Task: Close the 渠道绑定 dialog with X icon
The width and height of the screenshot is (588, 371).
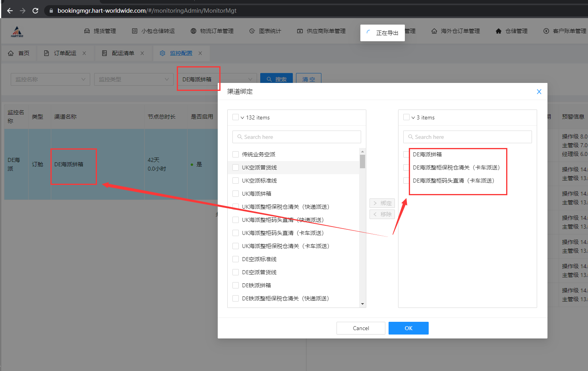Action: [539, 92]
